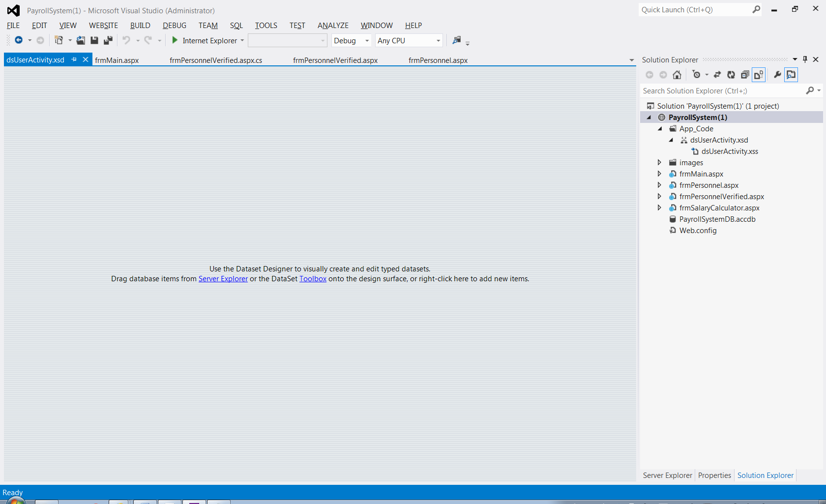Click the Ready status bar text
Screen dimensions: 826x504
point(13,492)
